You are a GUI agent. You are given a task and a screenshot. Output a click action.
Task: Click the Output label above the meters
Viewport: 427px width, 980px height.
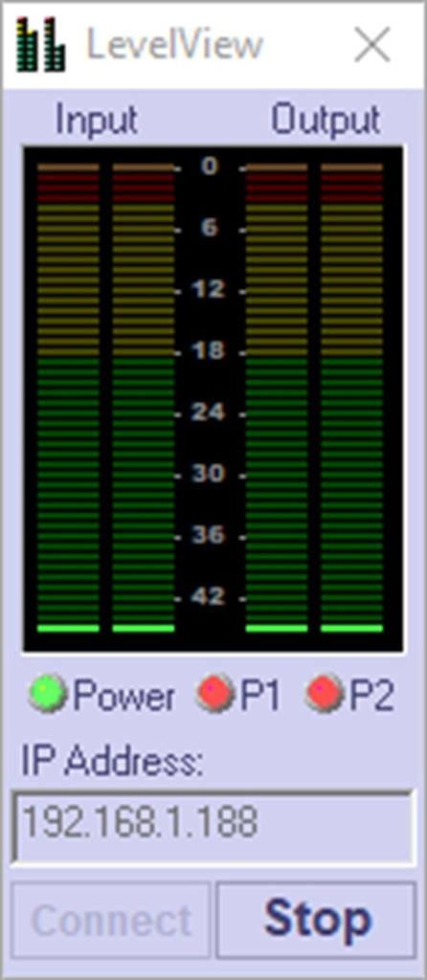(326, 119)
